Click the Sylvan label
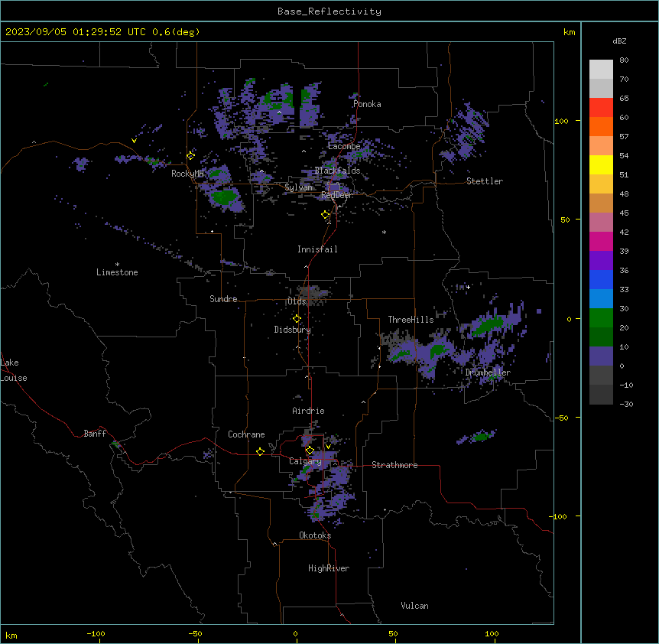The image size is (659, 644). point(298,187)
